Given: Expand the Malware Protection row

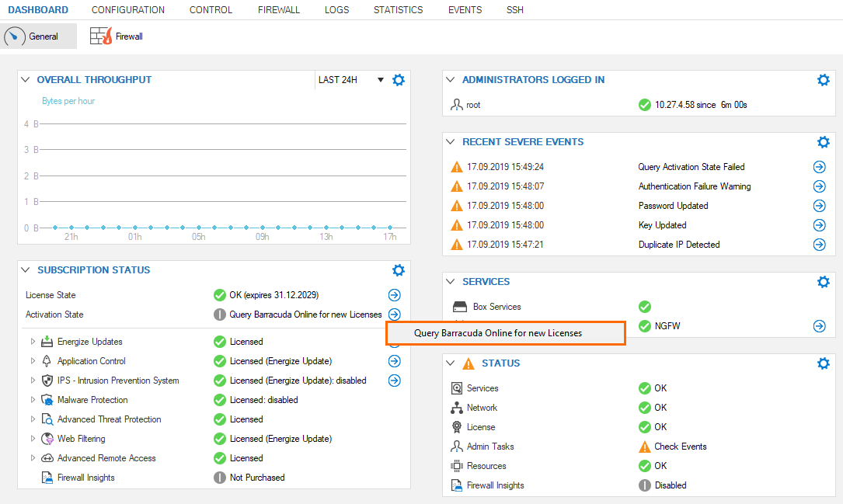Looking at the screenshot, I should pos(33,400).
